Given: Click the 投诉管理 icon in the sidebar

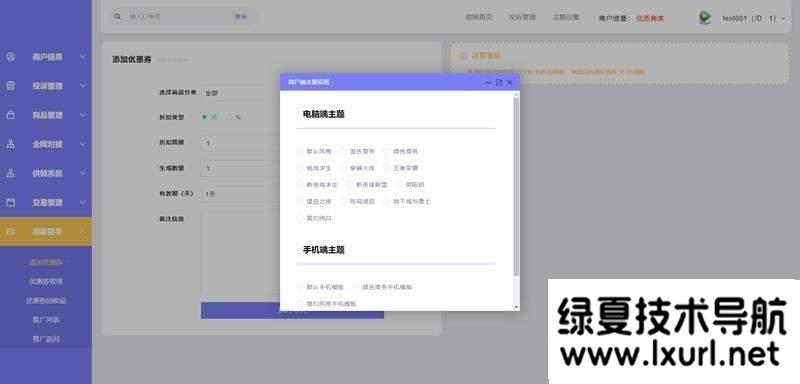Looking at the screenshot, I should [11, 86].
